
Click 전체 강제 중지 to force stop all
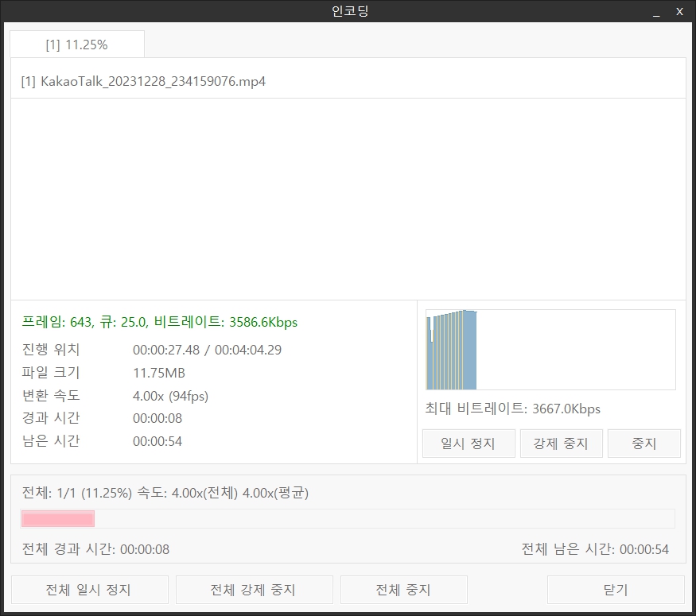pos(254,589)
